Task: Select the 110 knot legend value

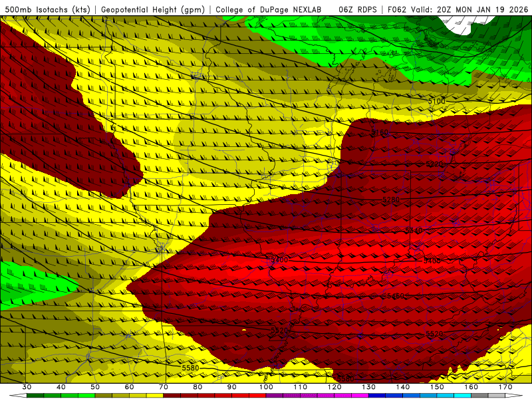Action: coord(301,387)
